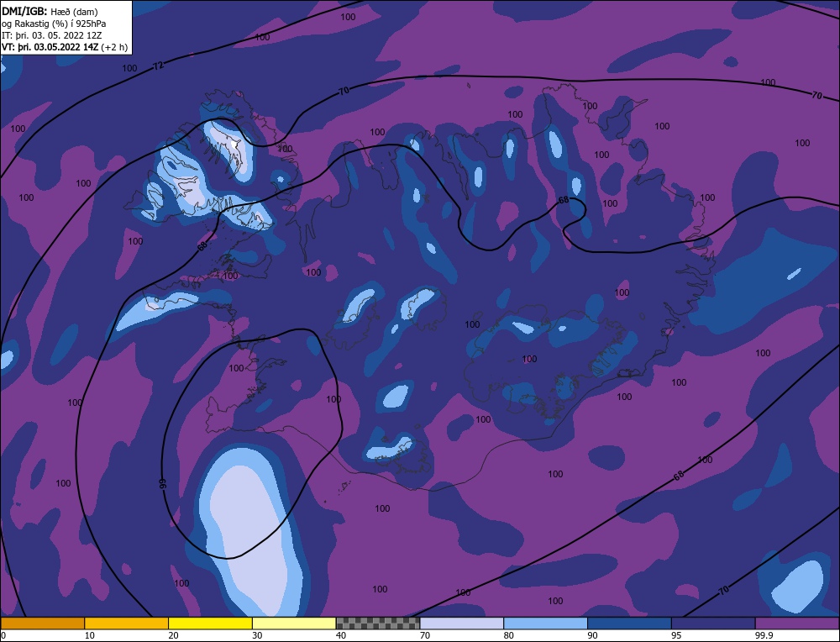
Task: Click the dark orange 0–10 legend swatch
Action: (42, 624)
